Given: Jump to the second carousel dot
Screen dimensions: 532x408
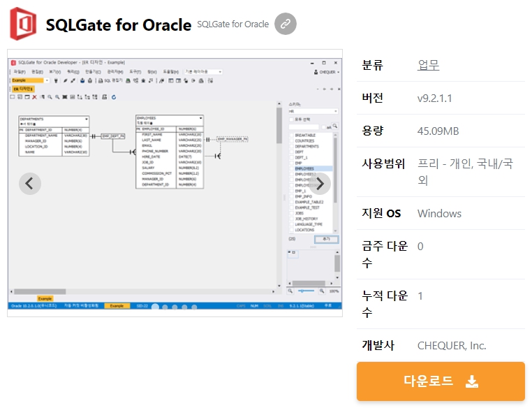Looking at the screenshot, I should tap(165, 307).
